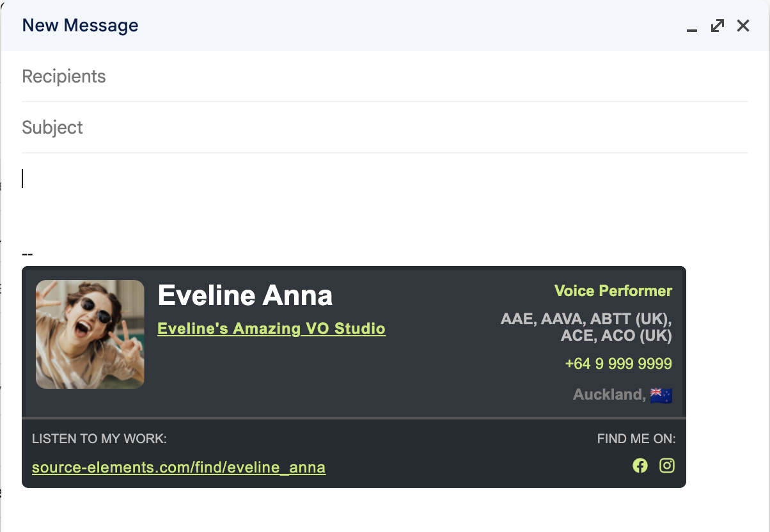
Task: Expand compose window to full screen
Action: coord(718,26)
